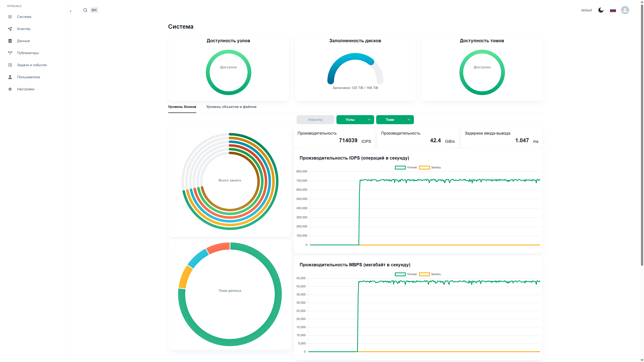Open the Система page link
This screenshot has width=644, height=362.
click(24, 17)
